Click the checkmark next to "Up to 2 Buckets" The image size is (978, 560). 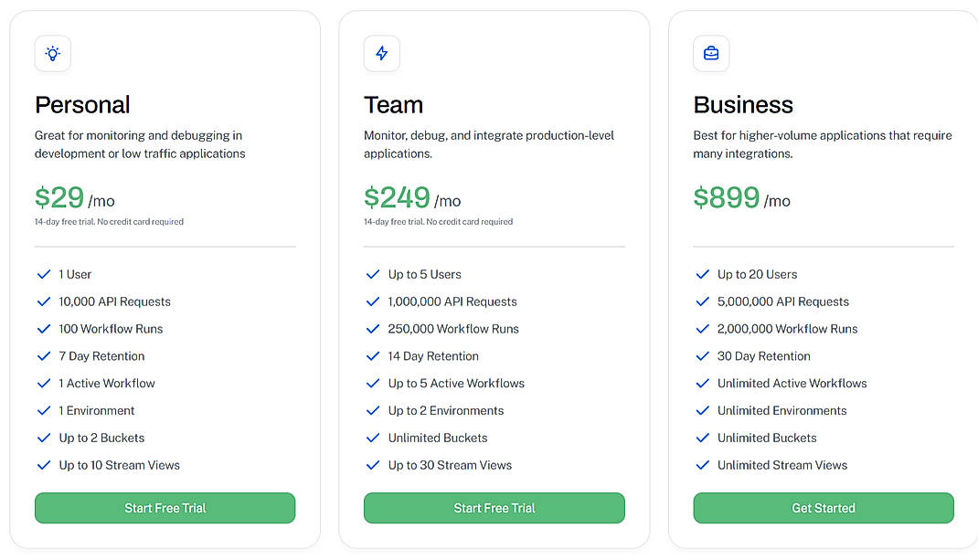[43, 438]
